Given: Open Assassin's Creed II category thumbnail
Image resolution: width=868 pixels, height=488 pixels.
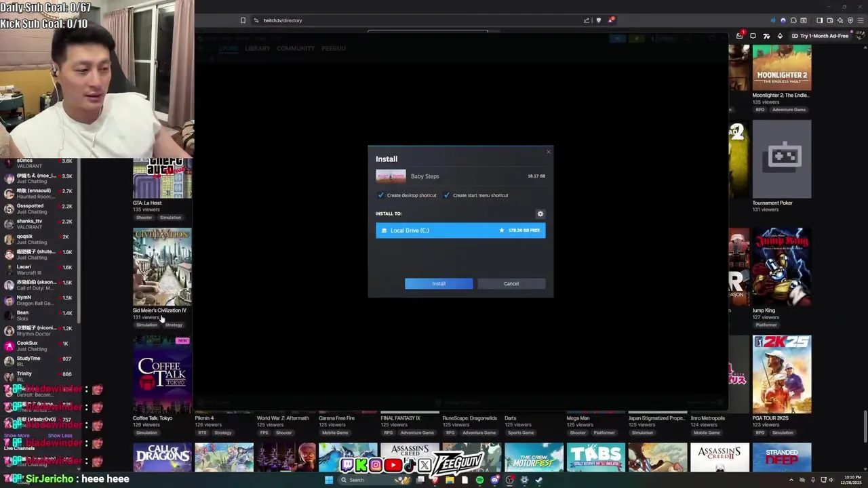Looking at the screenshot, I should click(719, 457).
